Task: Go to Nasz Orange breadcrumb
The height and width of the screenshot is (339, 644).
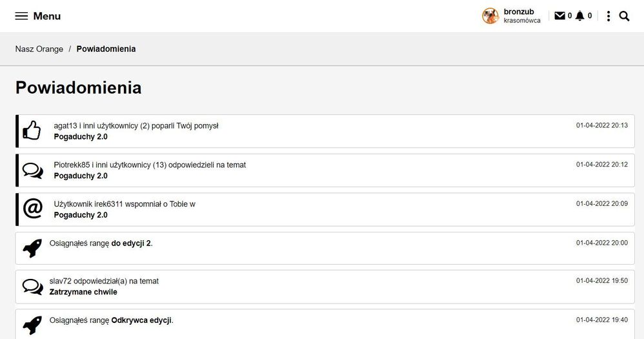Action: [x=39, y=49]
